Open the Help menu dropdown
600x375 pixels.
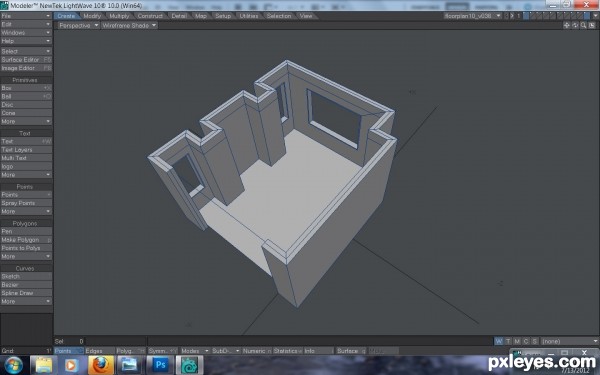pyautogui.click(x=26, y=41)
